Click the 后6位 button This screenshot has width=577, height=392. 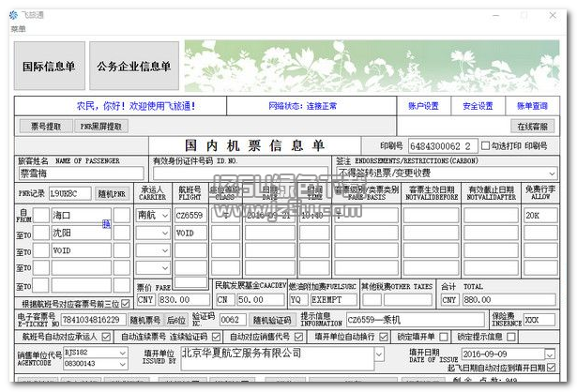tap(175, 320)
